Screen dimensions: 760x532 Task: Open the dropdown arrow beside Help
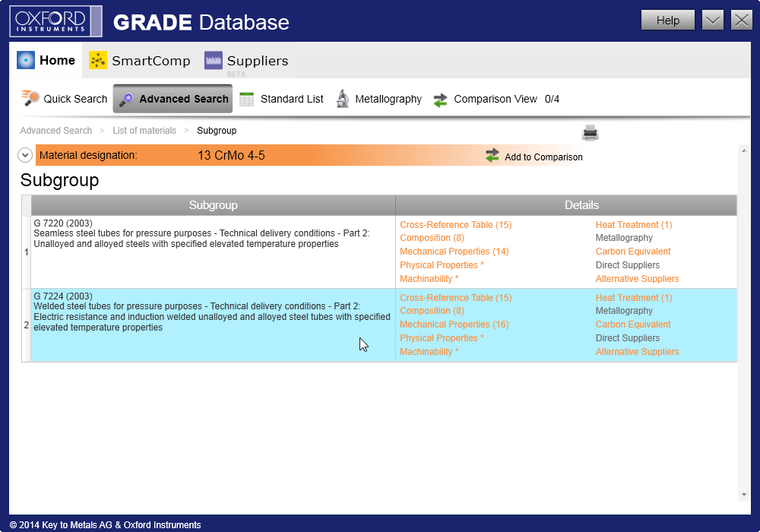pyautogui.click(x=713, y=21)
